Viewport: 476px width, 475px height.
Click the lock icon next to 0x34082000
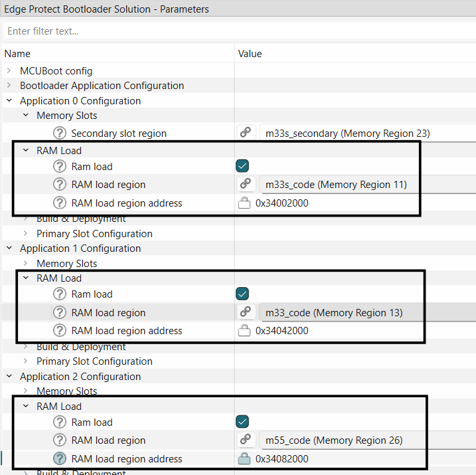244,458
